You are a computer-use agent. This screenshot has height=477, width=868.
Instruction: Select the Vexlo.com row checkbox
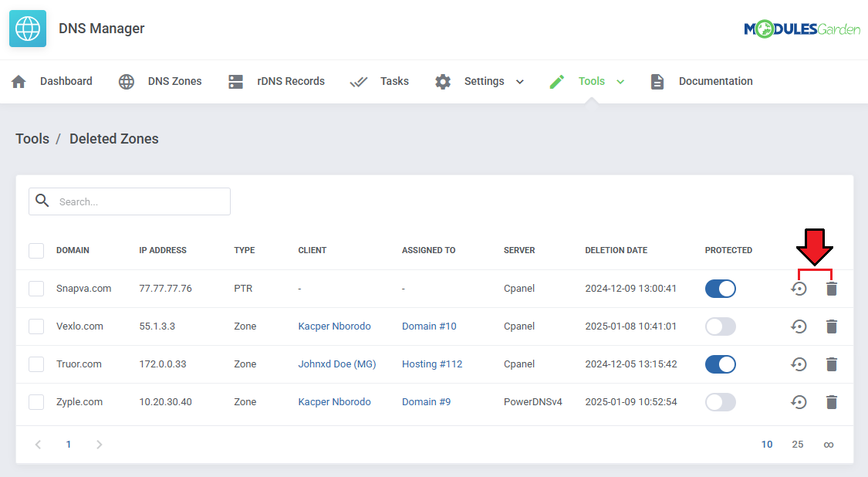point(36,326)
